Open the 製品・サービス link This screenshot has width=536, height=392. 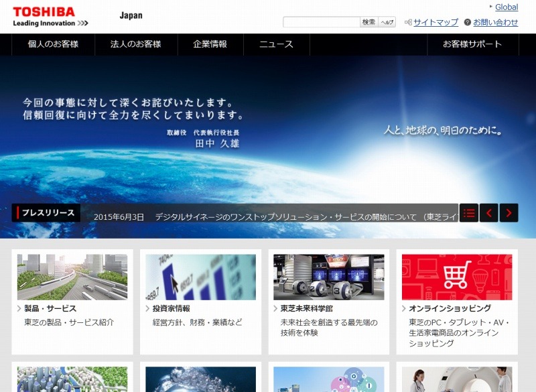click(50, 308)
